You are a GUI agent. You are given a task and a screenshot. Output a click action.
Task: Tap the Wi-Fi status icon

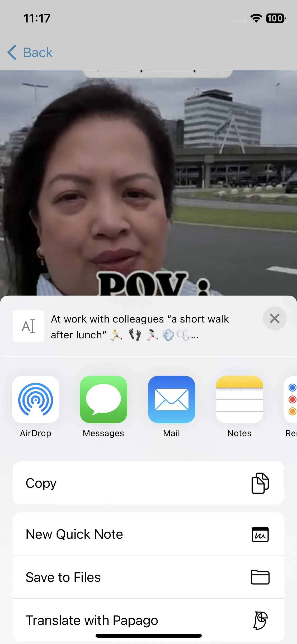point(256,18)
